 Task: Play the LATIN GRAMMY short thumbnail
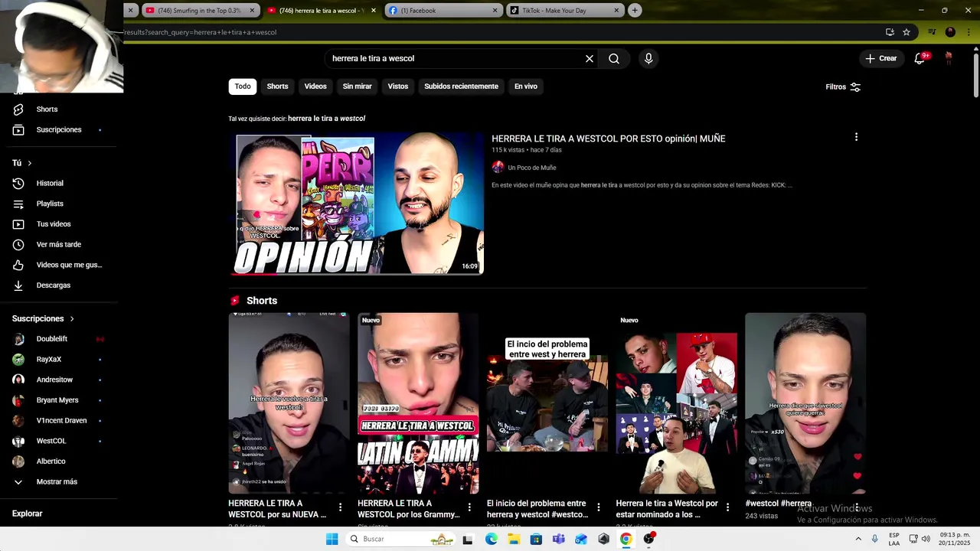418,403
